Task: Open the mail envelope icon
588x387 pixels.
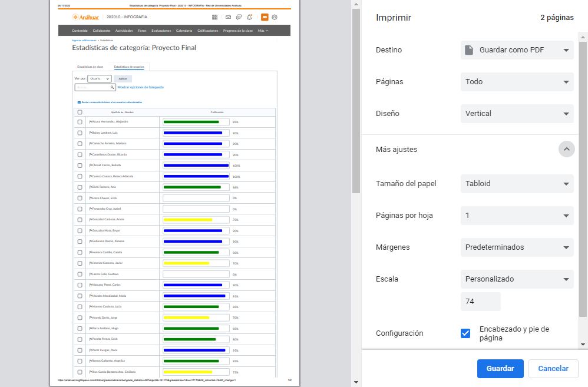Action: pos(228,17)
